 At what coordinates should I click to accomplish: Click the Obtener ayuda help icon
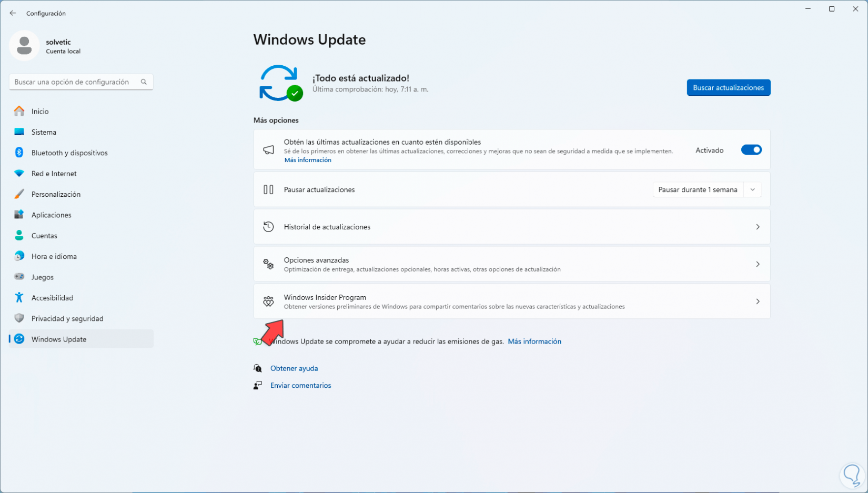click(258, 368)
